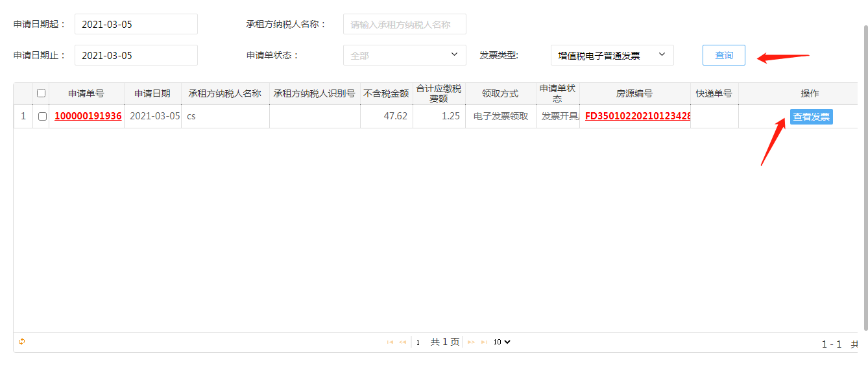
Task: Click the refresh icon in table footer
Action: 21,342
